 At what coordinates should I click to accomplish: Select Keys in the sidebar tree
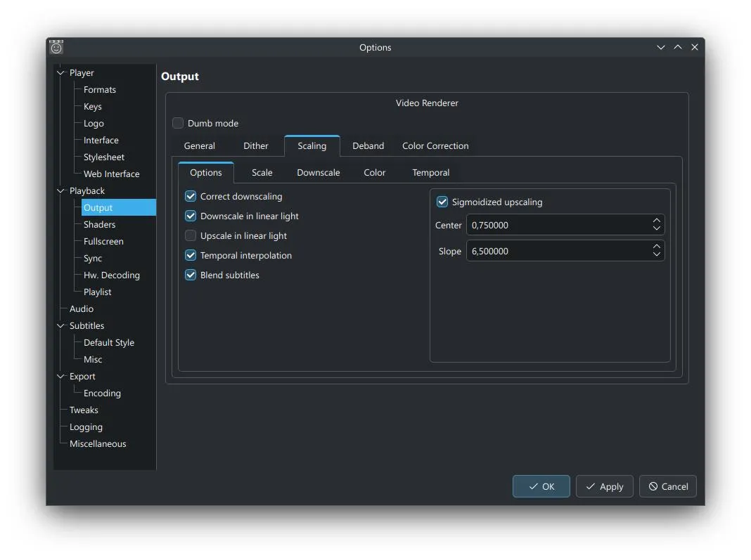click(92, 106)
